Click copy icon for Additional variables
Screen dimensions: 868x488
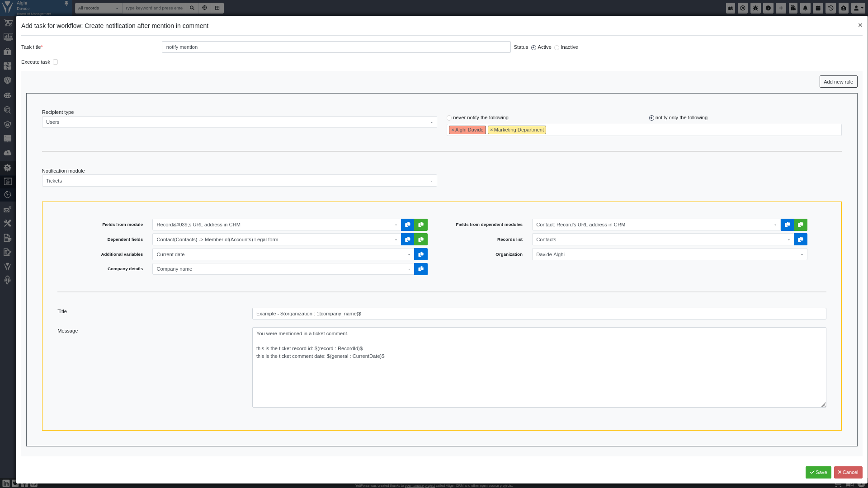[x=421, y=254]
